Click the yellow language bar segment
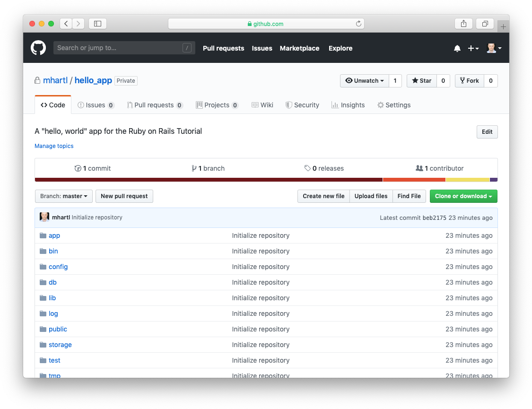532x409 pixels. [468, 180]
